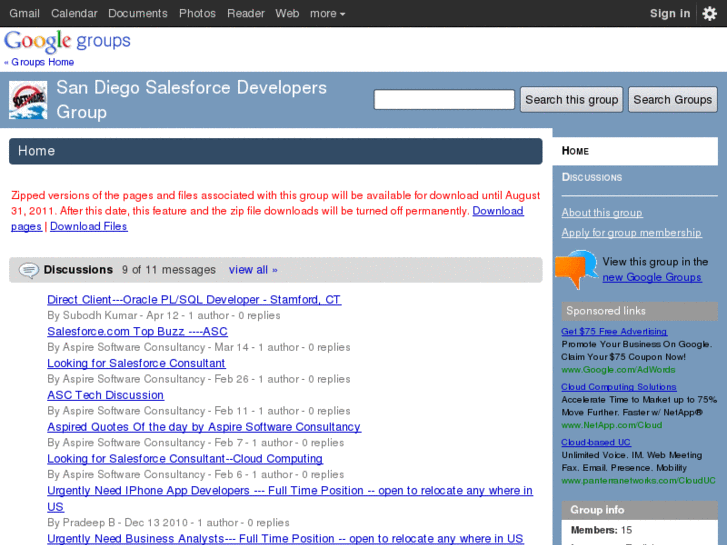
Task: Open Salesforce.com Top Buzz ASC thread
Action: click(137, 331)
